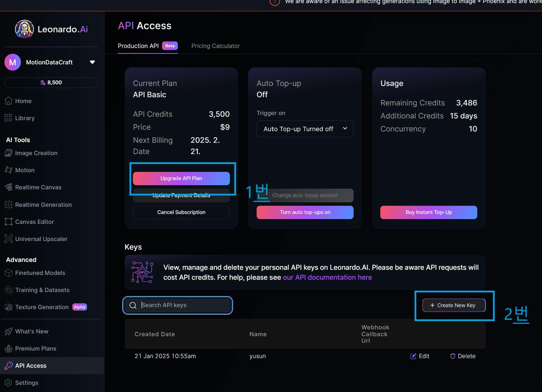The height and width of the screenshot is (392, 542).
Task: Click the Training & Datasets icon
Action: (x=9, y=290)
